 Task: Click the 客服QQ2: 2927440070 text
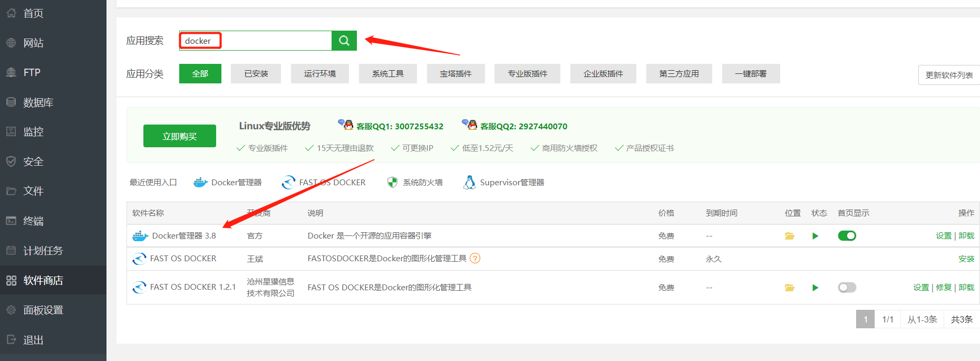[523, 127]
